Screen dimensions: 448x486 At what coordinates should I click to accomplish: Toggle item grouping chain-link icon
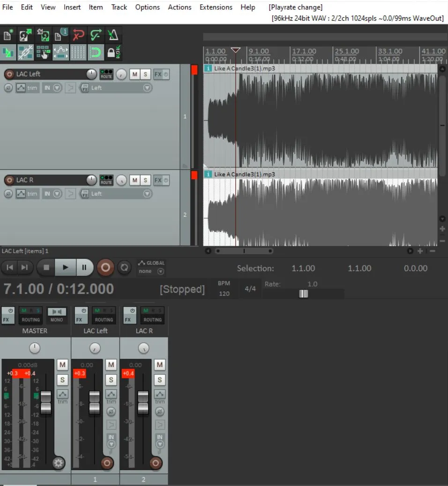point(25,52)
